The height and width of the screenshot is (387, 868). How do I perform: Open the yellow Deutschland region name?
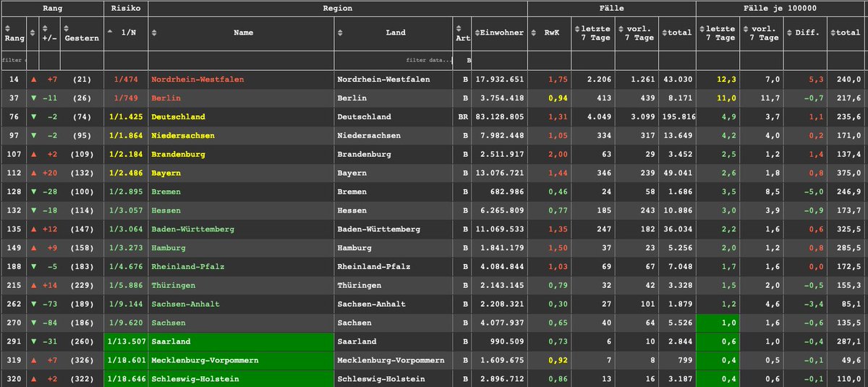178,116
